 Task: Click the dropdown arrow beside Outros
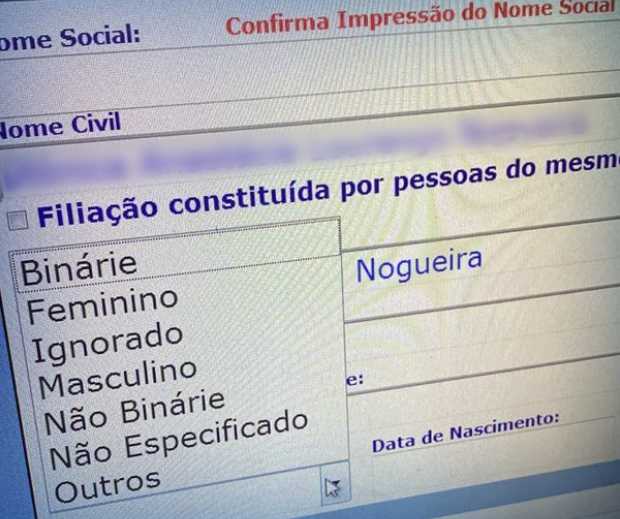[x=333, y=487]
